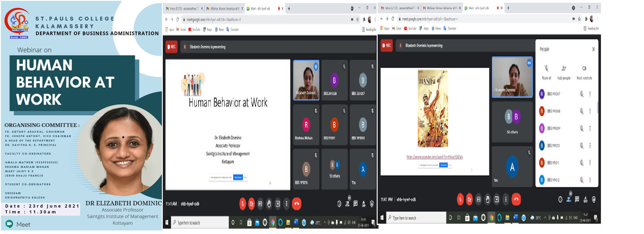Viewport: 644px width, 234px height.
Task: Turn on camera in left Meet window
Action: pyautogui.click(x=251, y=204)
